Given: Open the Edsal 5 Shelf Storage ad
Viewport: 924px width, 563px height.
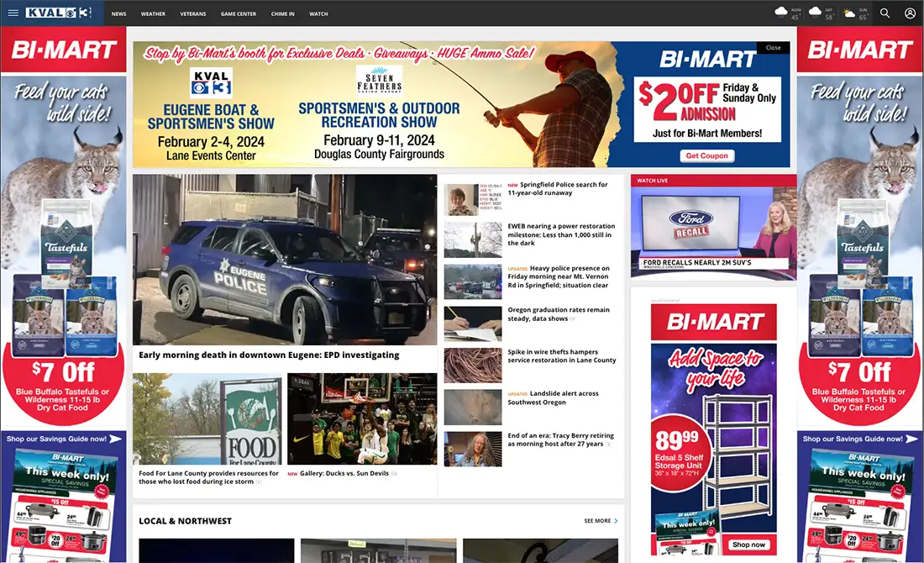Looking at the screenshot, I should [714, 429].
